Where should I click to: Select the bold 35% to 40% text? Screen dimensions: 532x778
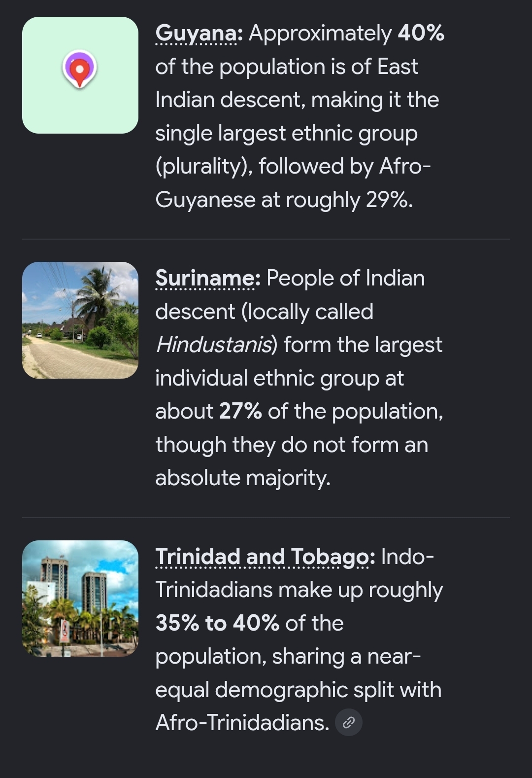click(218, 623)
